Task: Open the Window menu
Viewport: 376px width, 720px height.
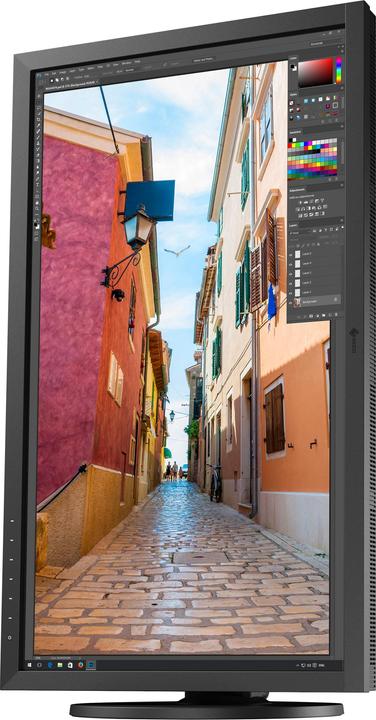Action: tap(127, 63)
